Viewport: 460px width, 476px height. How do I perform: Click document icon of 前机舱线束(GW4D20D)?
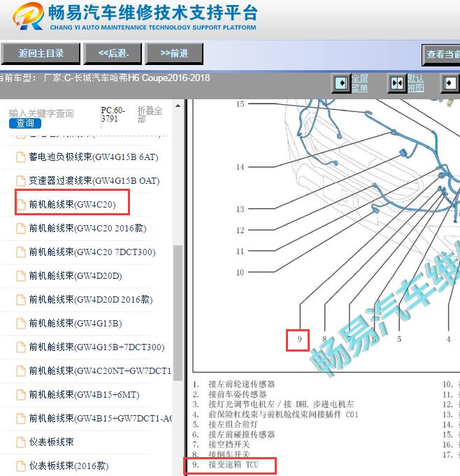tap(21, 276)
